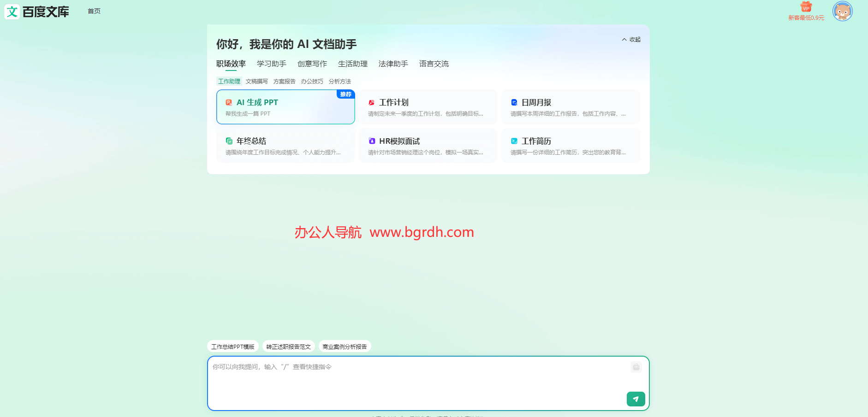Select the AI 生成 PPT card icon

point(229,102)
